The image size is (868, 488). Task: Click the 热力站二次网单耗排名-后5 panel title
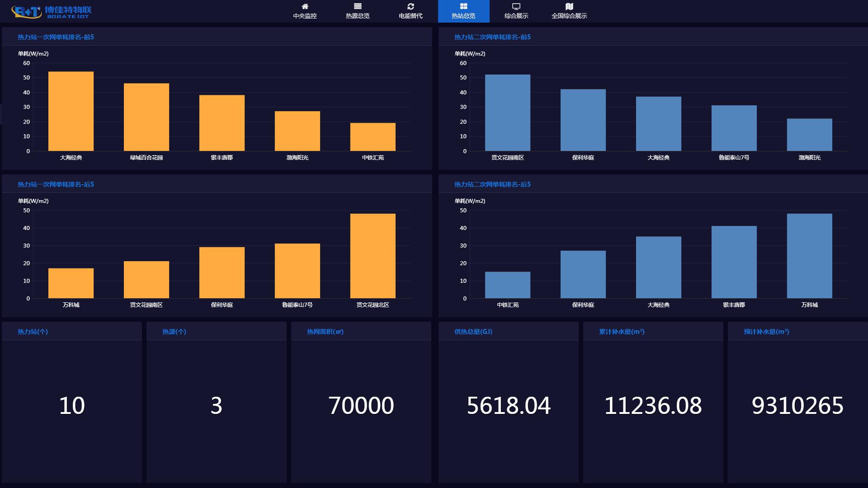pos(492,184)
